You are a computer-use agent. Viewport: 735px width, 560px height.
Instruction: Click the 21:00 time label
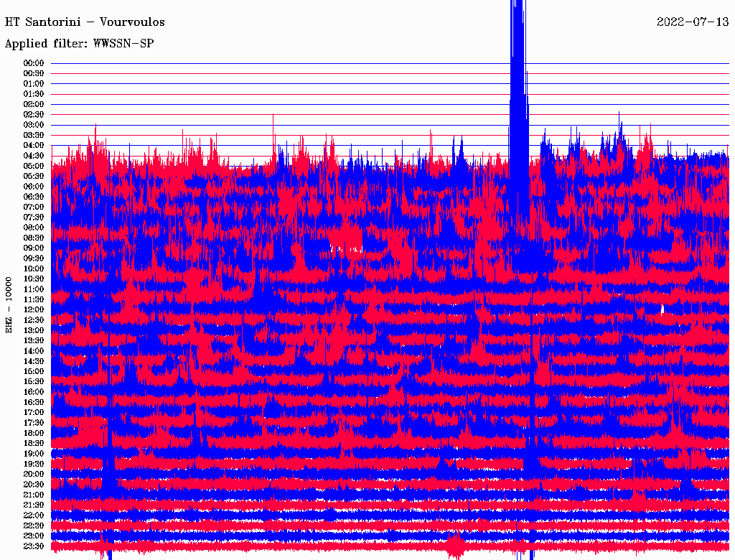tap(34, 495)
